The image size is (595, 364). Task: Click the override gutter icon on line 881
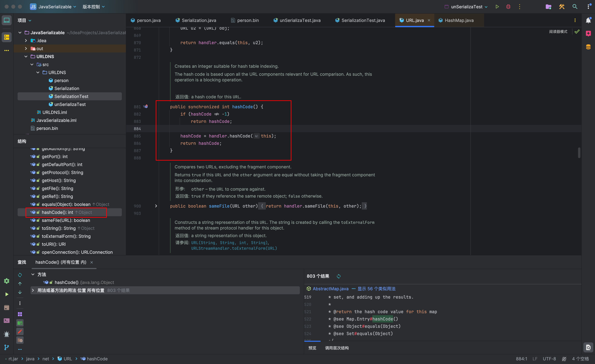coord(146,106)
